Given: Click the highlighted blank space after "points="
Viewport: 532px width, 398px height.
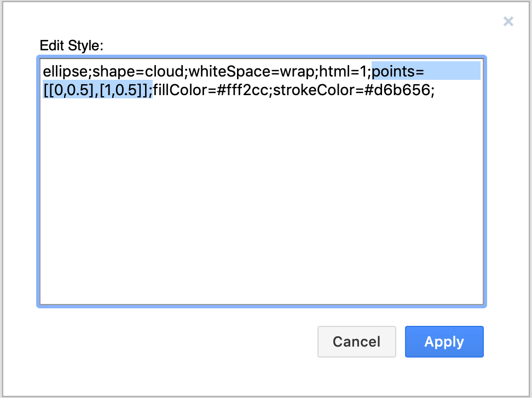Looking at the screenshot, I should [x=452, y=71].
